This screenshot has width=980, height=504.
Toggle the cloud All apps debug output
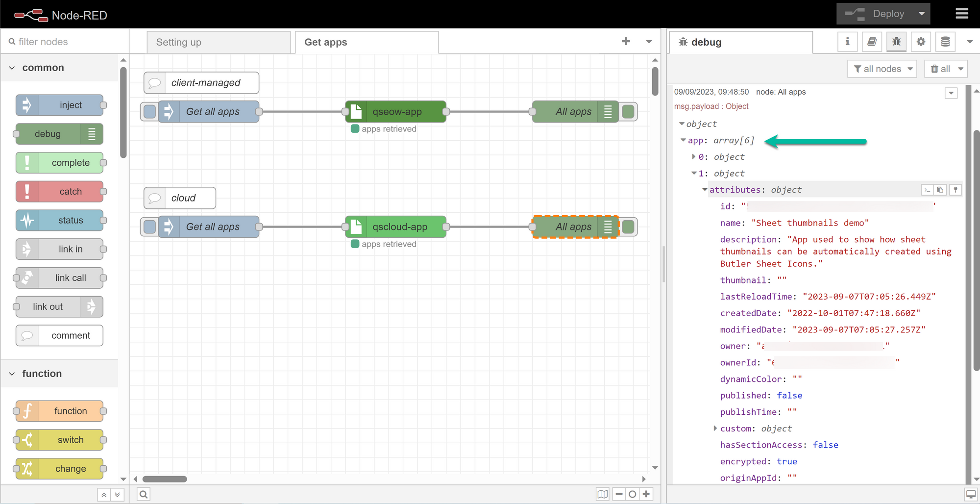(628, 227)
